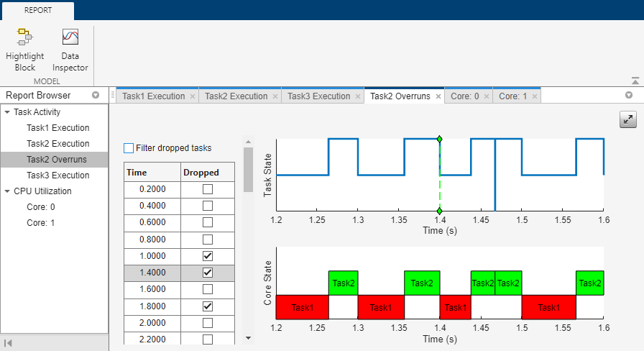644x351 pixels.
Task: Toggle Dropped checkbox for time 1.6000
Action: point(208,289)
